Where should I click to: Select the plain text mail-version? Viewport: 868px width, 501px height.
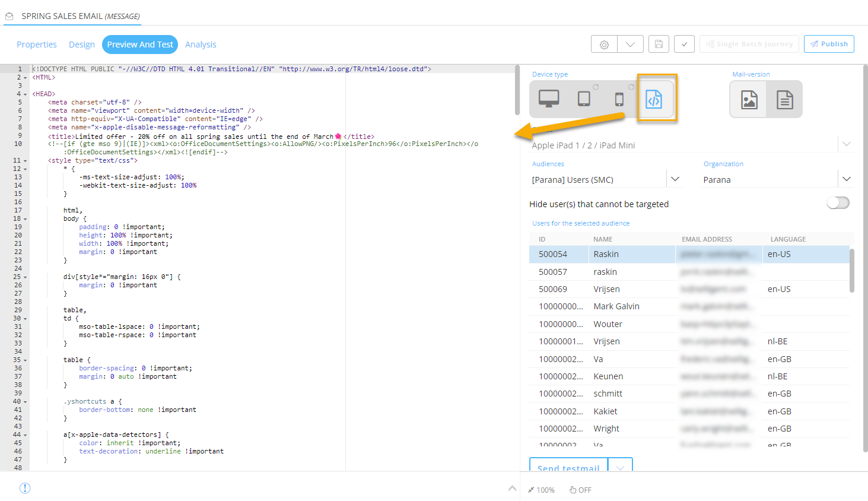(x=784, y=100)
